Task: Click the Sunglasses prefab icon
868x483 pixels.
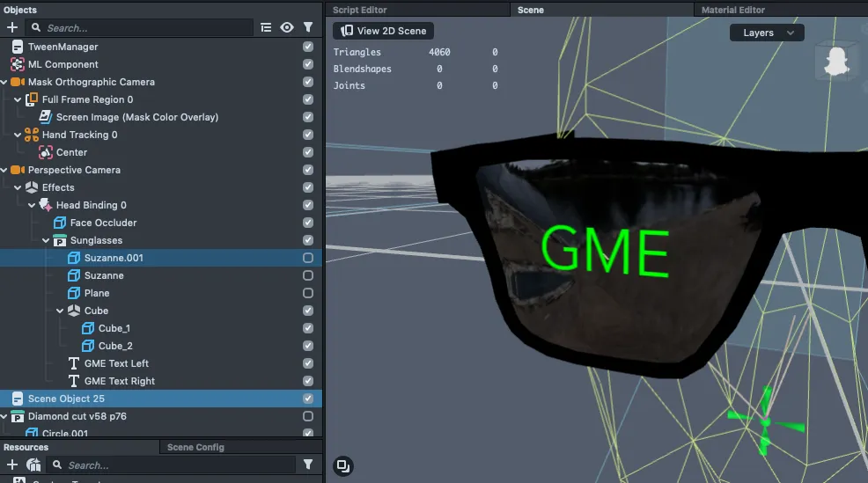Action: 60,240
